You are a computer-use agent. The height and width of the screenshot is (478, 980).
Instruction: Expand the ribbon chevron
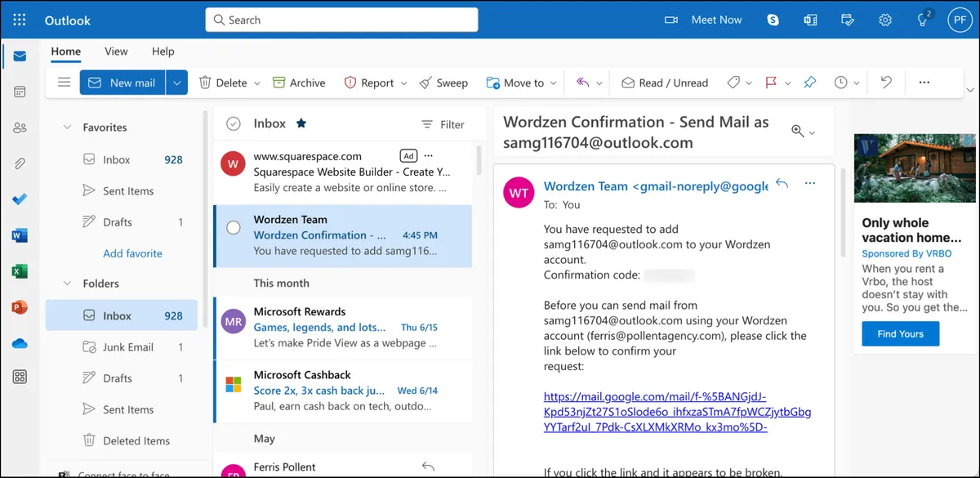[x=969, y=90]
